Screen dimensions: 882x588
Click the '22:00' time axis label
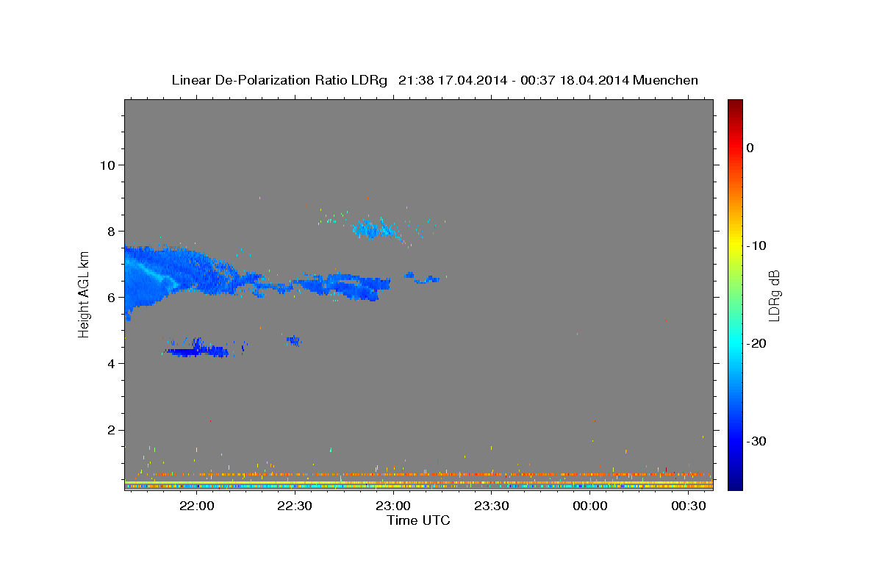click(x=196, y=506)
